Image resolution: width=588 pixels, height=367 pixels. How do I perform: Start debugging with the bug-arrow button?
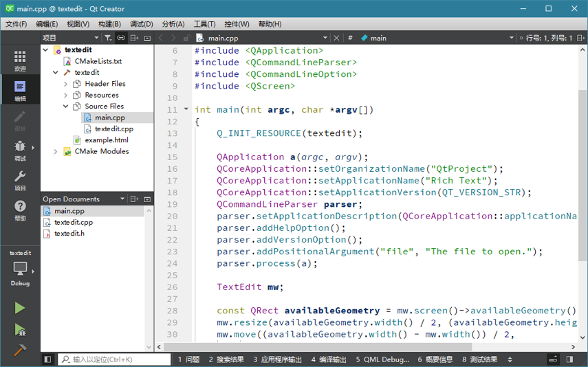pos(20,329)
